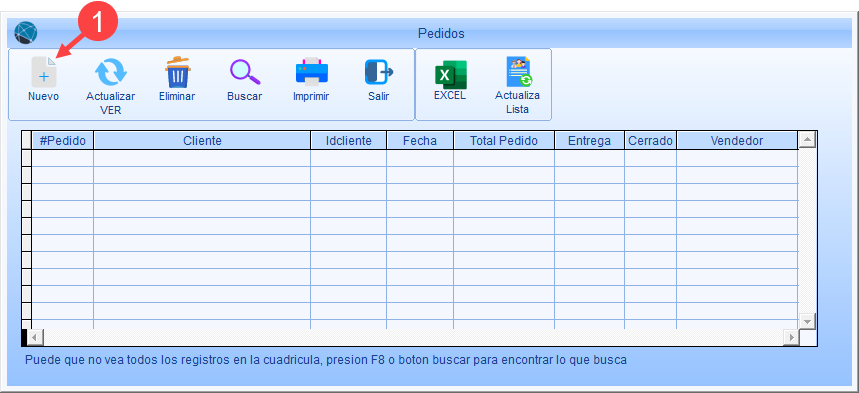859x393 pixels.
Task: Click the Actualiza Lista icon
Action: point(518,72)
